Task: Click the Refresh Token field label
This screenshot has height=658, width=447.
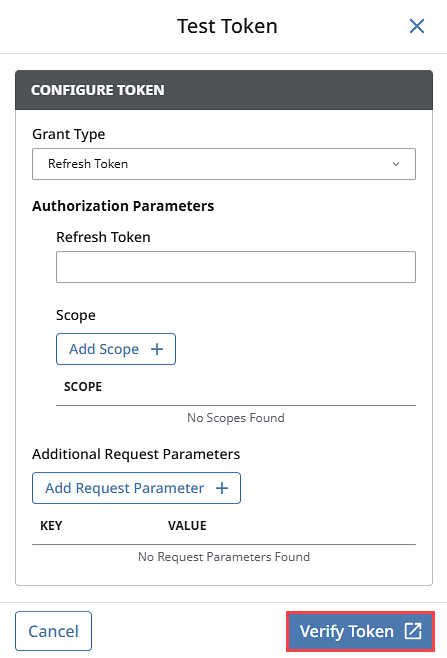Action: coord(103,237)
